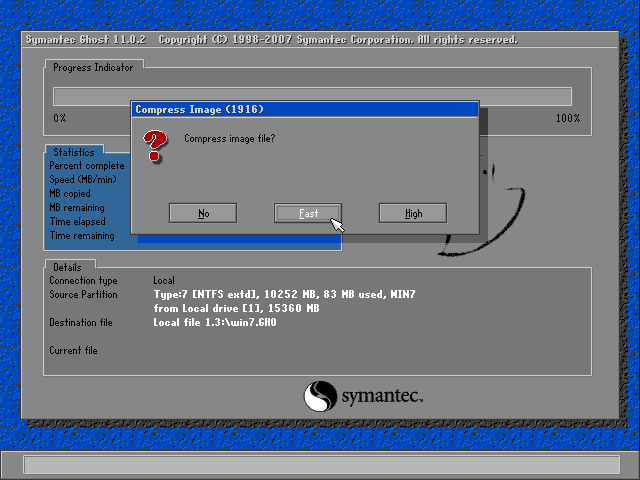This screenshot has width=640, height=480.
Task: Select Fast compression option
Action: click(308, 213)
